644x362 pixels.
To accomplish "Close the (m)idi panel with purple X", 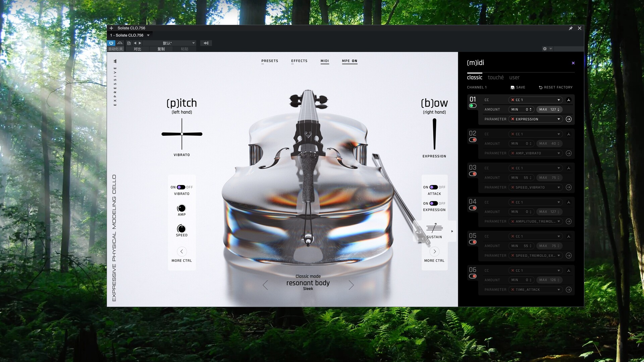I will 573,63.
